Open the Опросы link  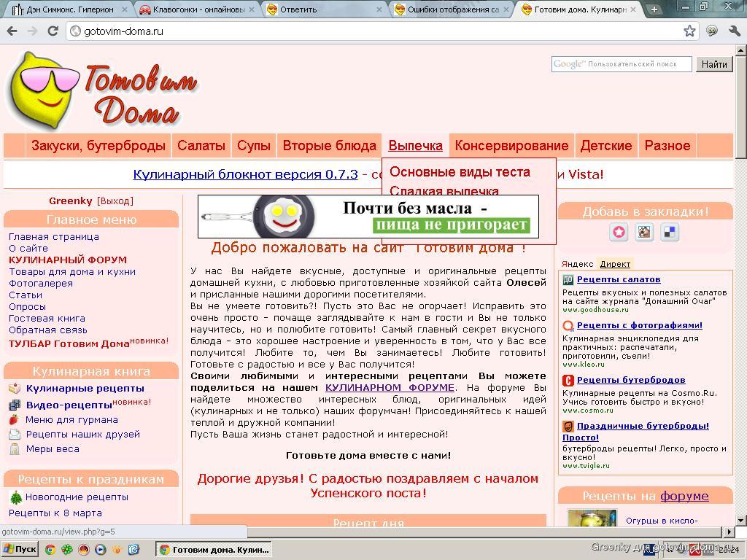coord(27,307)
